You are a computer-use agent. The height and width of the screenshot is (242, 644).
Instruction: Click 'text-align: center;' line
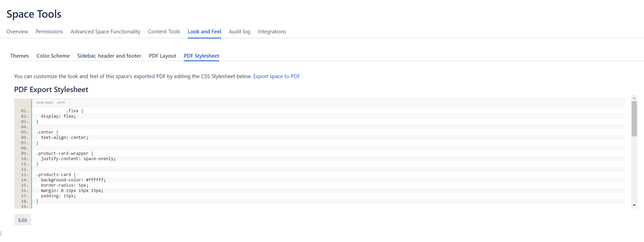(x=65, y=137)
